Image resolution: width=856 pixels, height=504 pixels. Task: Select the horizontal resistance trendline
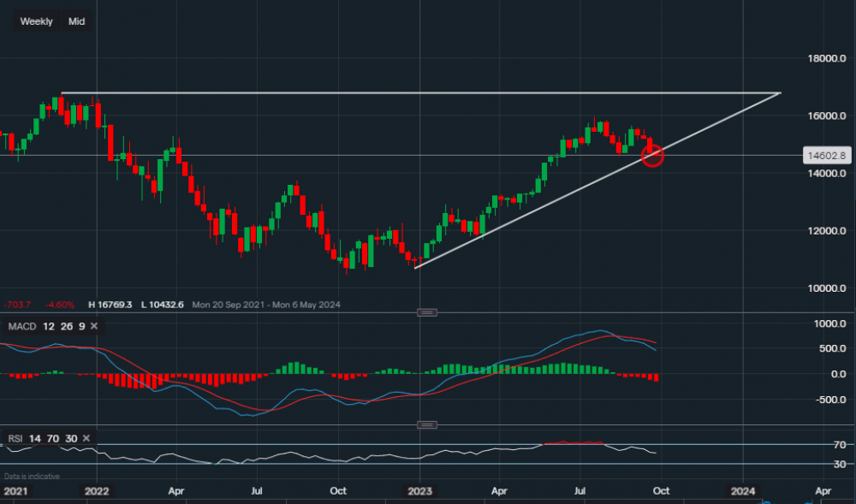pos(342,92)
